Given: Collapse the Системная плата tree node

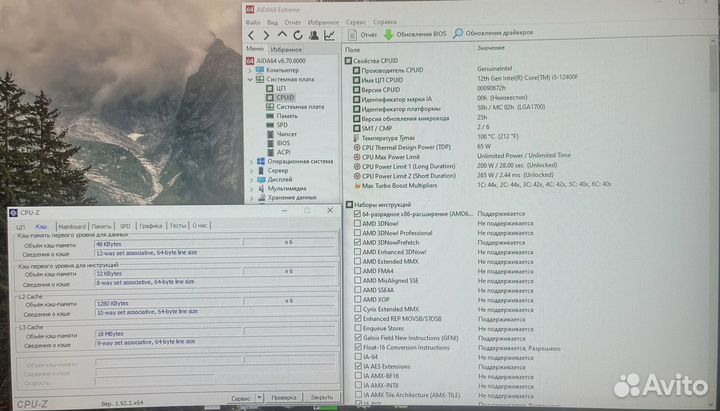Looking at the screenshot, I should [251, 79].
